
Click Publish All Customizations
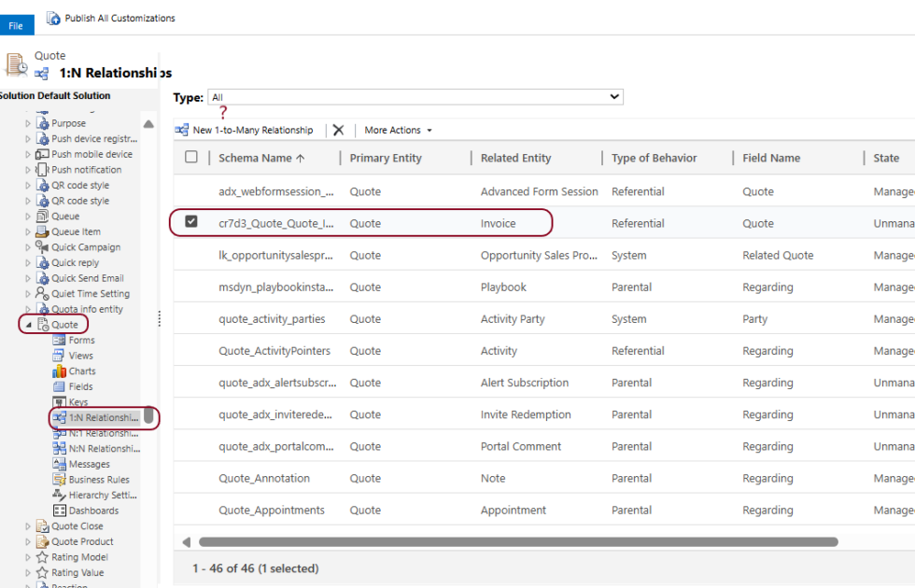point(113,17)
